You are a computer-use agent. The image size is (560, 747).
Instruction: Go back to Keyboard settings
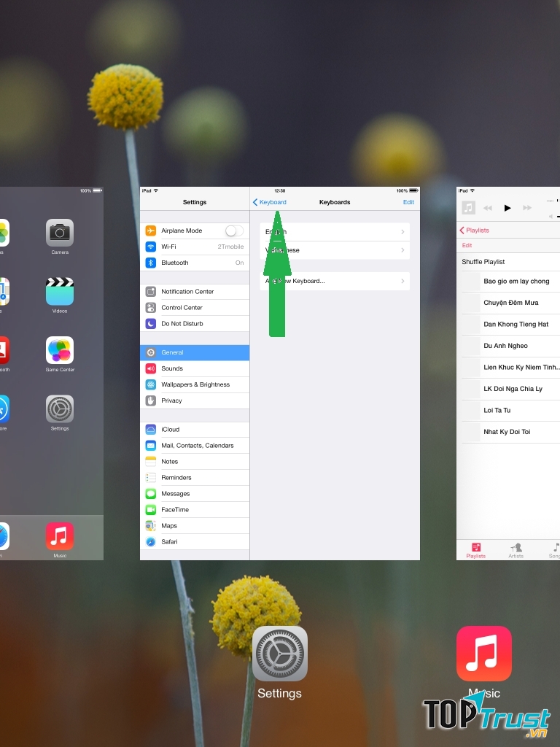click(270, 202)
